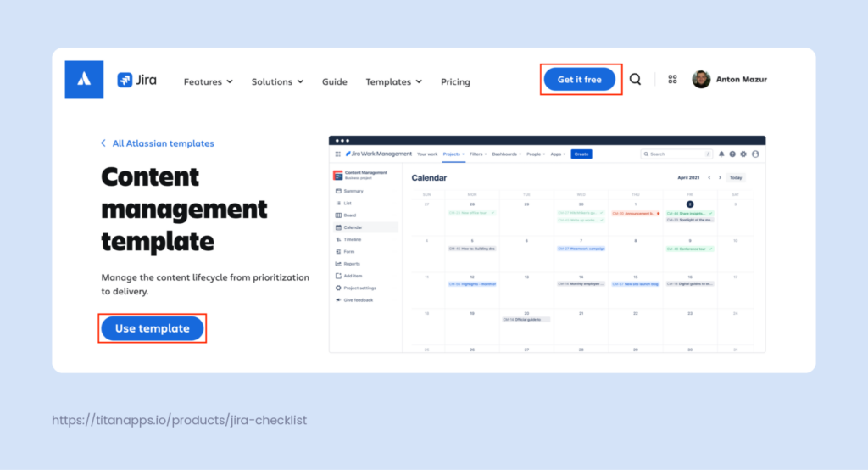Image resolution: width=868 pixels, height=470 pixels.
Task: Click the blue Create button in the preview
Action: coord(581,154)
